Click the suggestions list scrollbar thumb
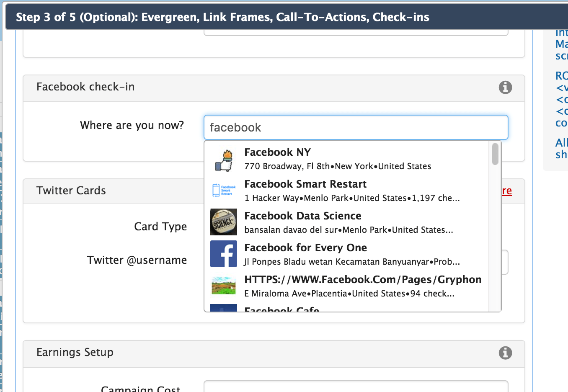568x392 pixels. tap(495, 154)
